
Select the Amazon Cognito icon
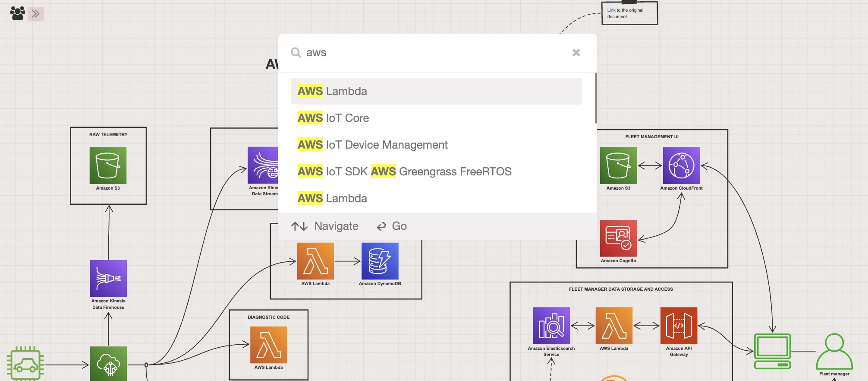[x=618, y=238]
